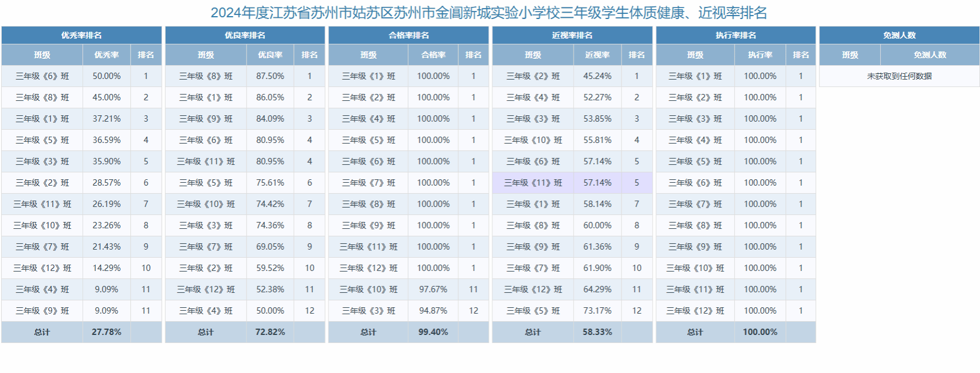Click the 优良率排名 table header
980x373 pixels.
click(245, 35)
